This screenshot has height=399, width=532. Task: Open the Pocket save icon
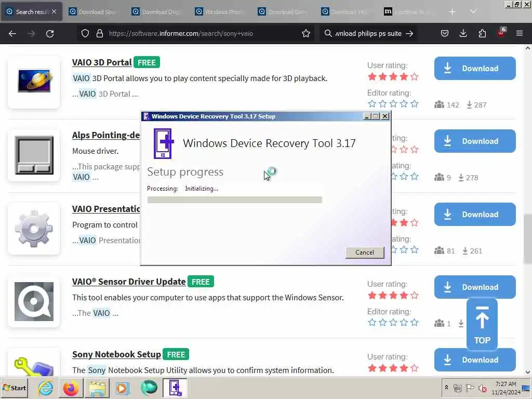coord(445,34)
